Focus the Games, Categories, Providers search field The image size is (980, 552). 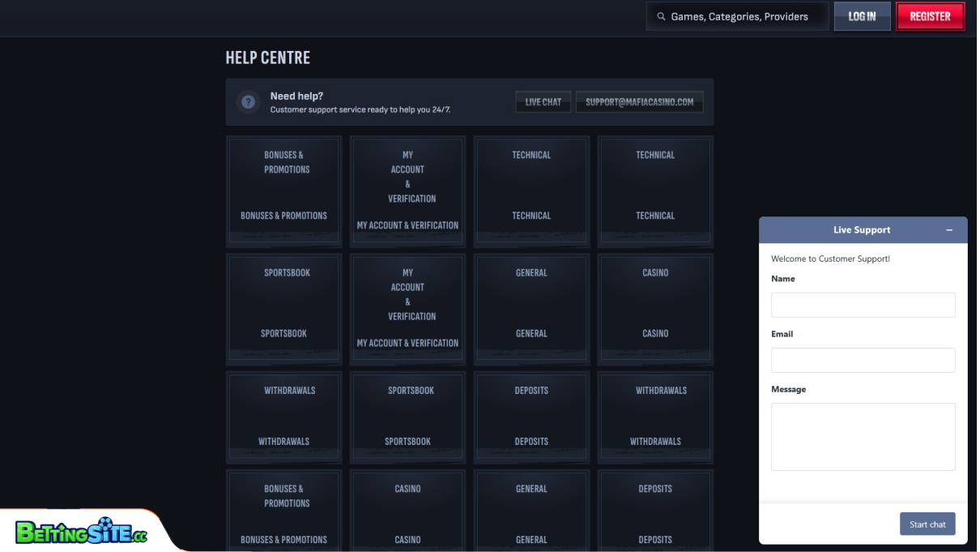739,16
